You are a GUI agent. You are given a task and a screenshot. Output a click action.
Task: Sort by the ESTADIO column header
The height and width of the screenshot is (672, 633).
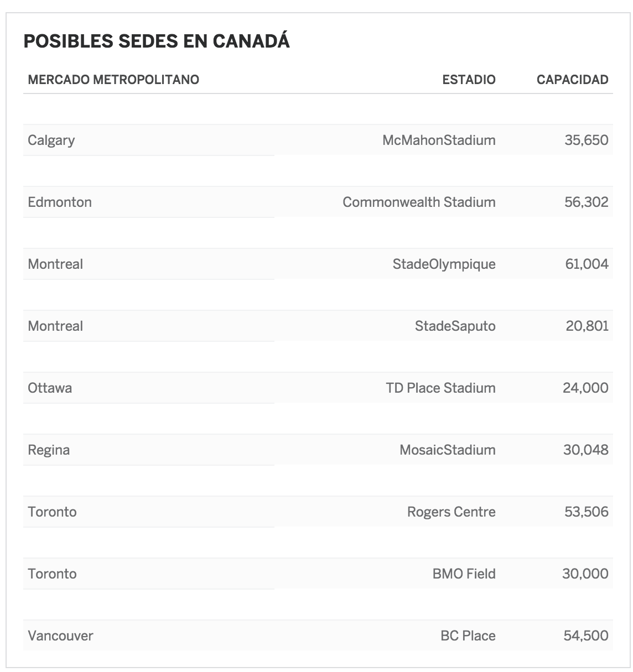click(469, 80)
